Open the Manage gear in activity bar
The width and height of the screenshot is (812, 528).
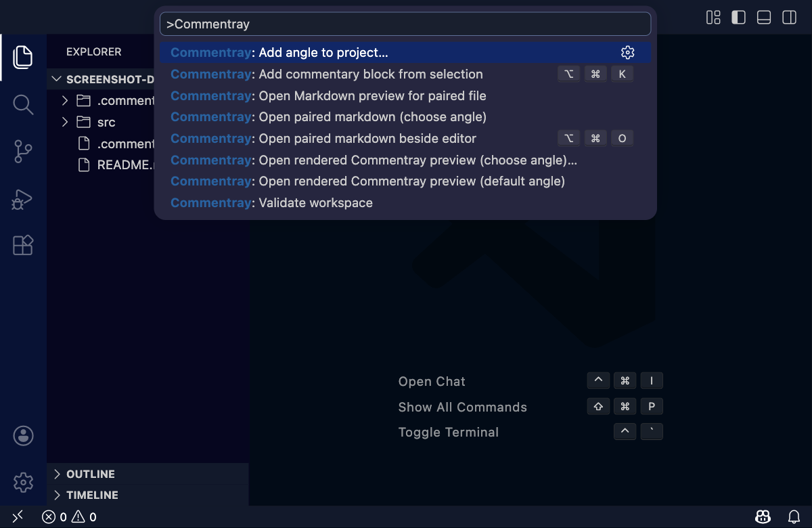coord(23,482)
